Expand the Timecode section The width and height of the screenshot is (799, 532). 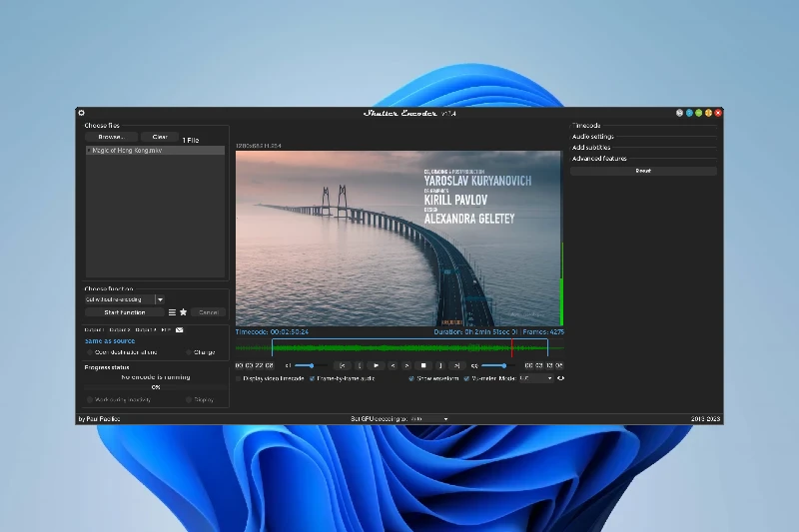(586, 125)
